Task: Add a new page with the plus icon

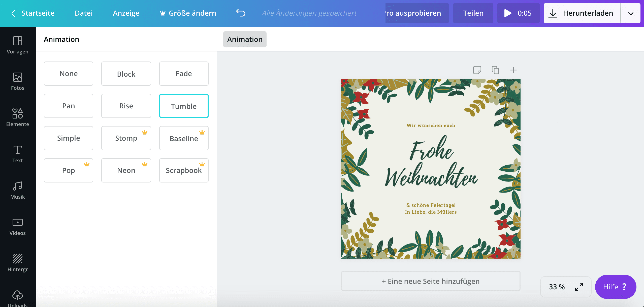Action: [x=513, y=70]
